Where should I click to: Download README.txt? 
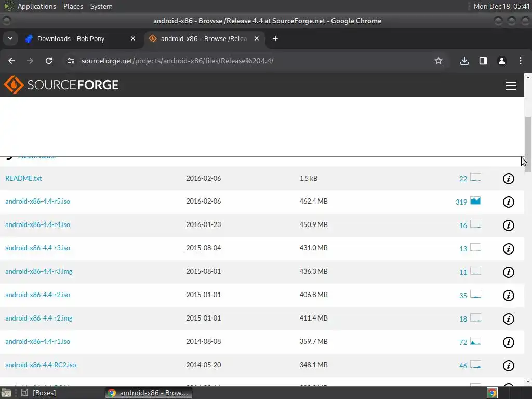(23, 178)
